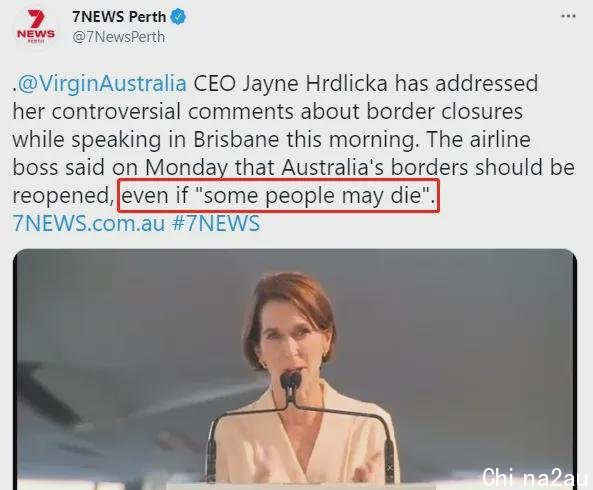Click the blue verified badge icon
Screen dimensions: 593x490
178,17
